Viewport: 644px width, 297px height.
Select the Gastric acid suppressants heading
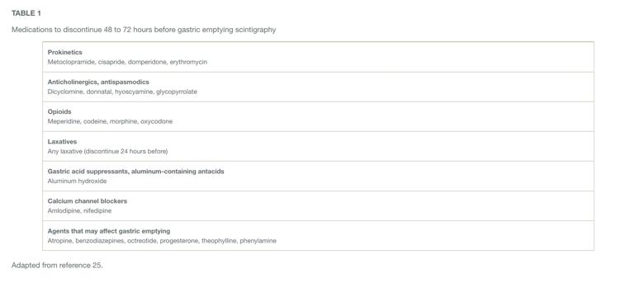136,172
